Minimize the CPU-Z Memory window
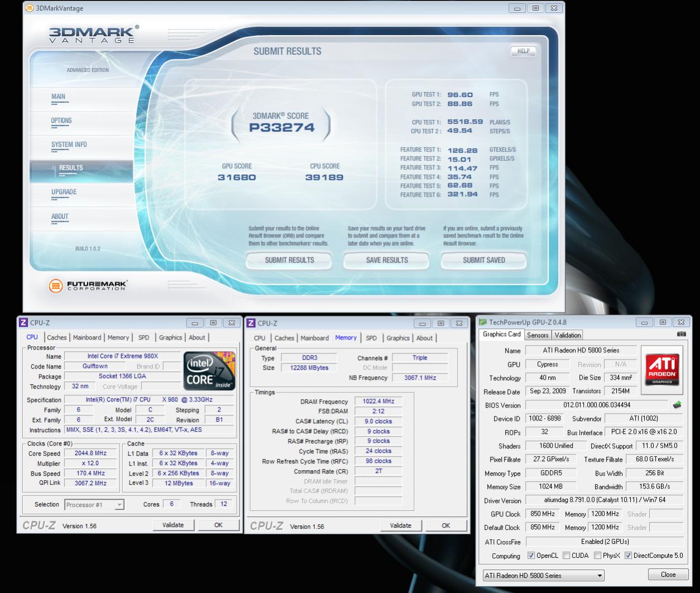Screen dimensions: 700x593 (x=423, y=323)
